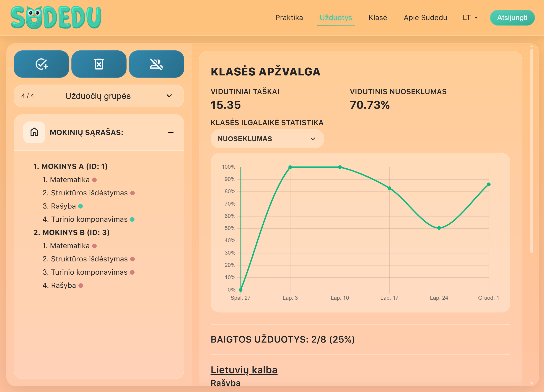Open the Apie Sudedu page
This screenshot has width=544, height=392.
(425, 18)
